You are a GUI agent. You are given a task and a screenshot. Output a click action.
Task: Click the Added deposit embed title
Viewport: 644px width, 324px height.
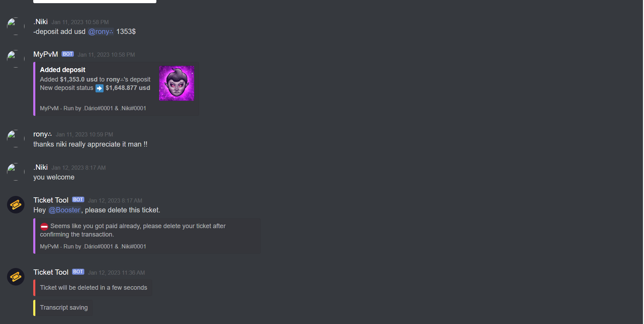63,70
